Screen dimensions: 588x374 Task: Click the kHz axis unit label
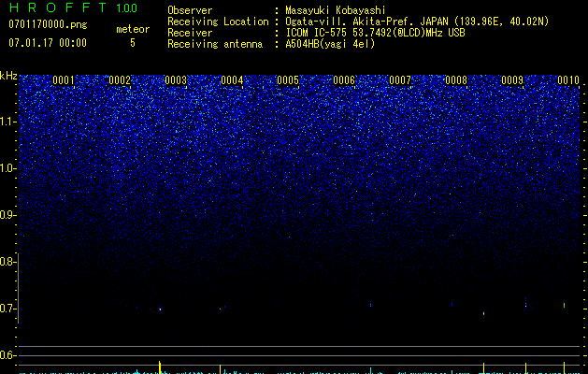(x=8, y=76)
